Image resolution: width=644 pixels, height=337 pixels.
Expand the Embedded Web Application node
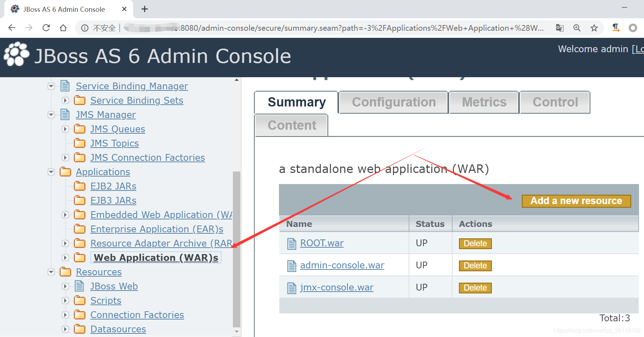[65, 215]
